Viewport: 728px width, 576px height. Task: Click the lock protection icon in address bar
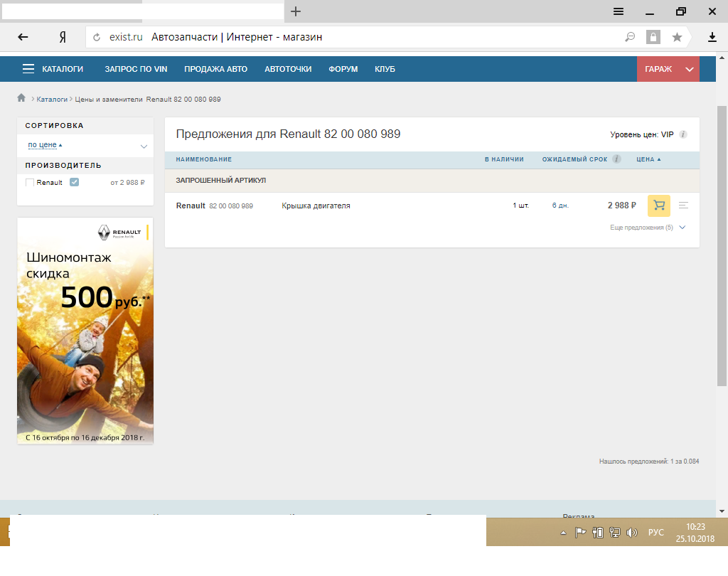[653, 37]
